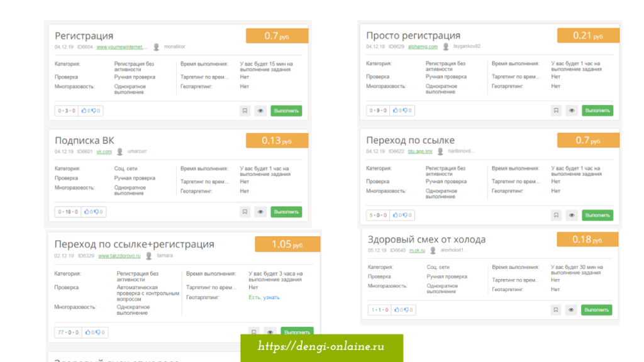
Task: Open vk.com link in Подписка ВК
Action: tap(104, 151)
